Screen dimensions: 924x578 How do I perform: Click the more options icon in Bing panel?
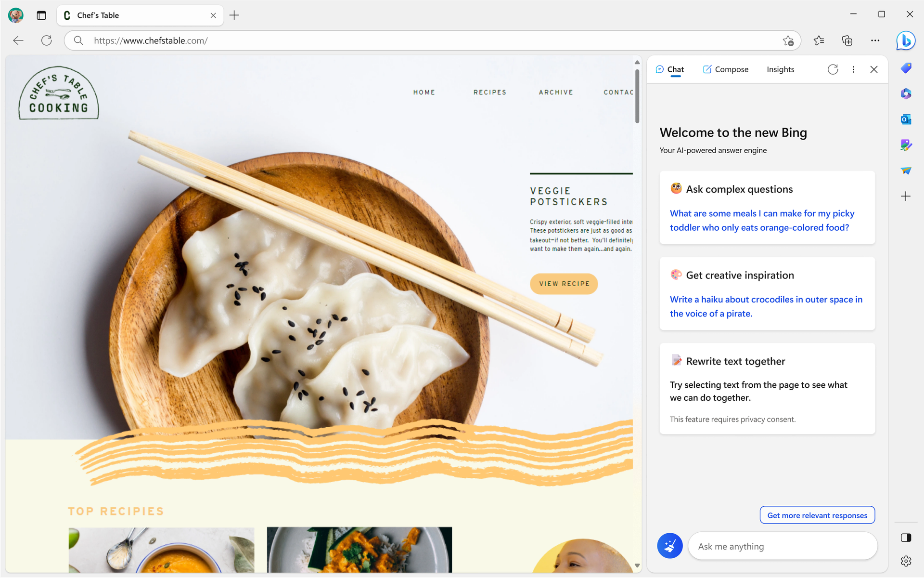[x=853, y=68]
